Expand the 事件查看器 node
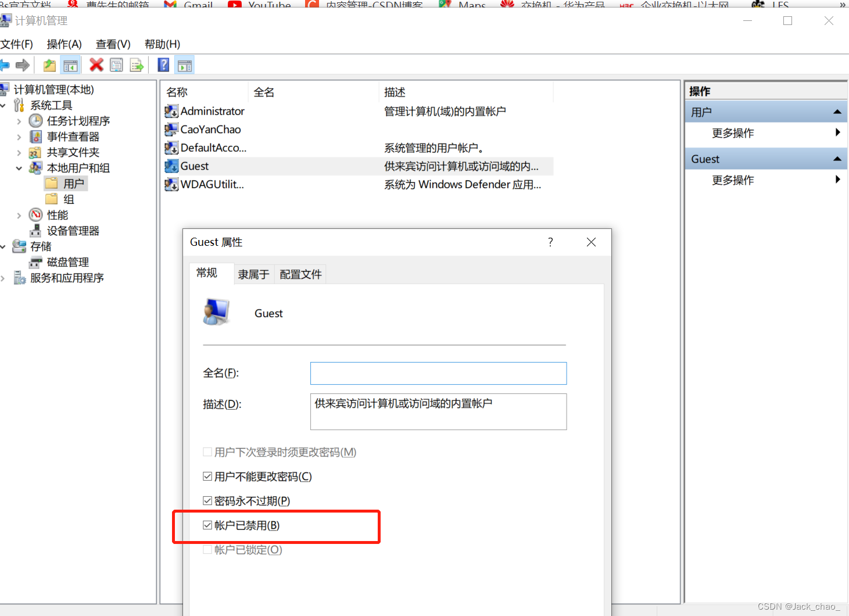The image size is (849, 616). coord(19,137)
